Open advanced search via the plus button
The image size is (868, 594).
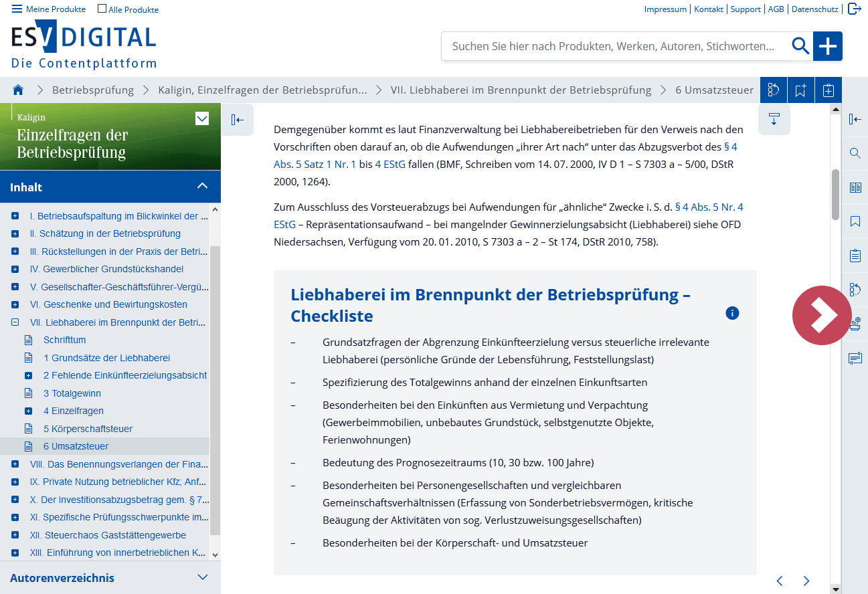[828, 46]
